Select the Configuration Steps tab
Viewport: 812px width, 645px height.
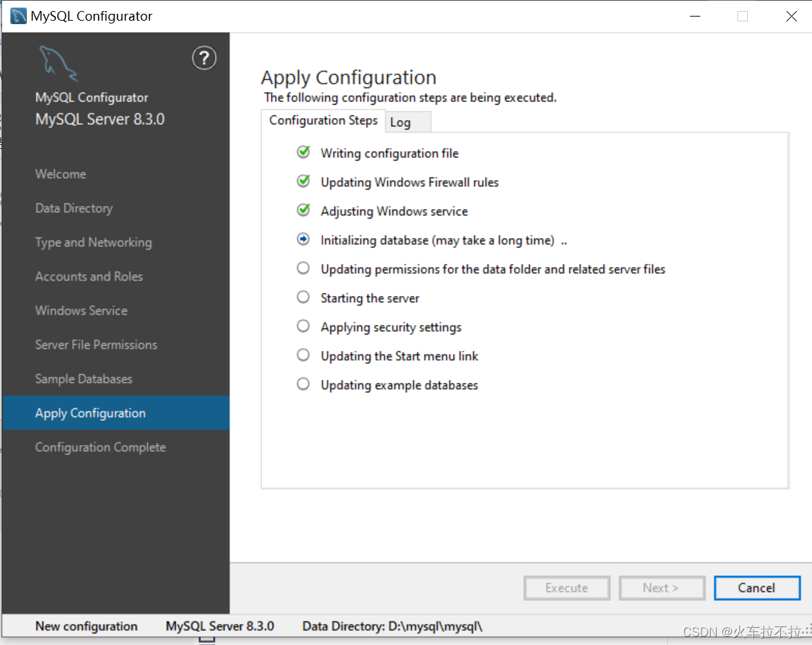point(323,121)
